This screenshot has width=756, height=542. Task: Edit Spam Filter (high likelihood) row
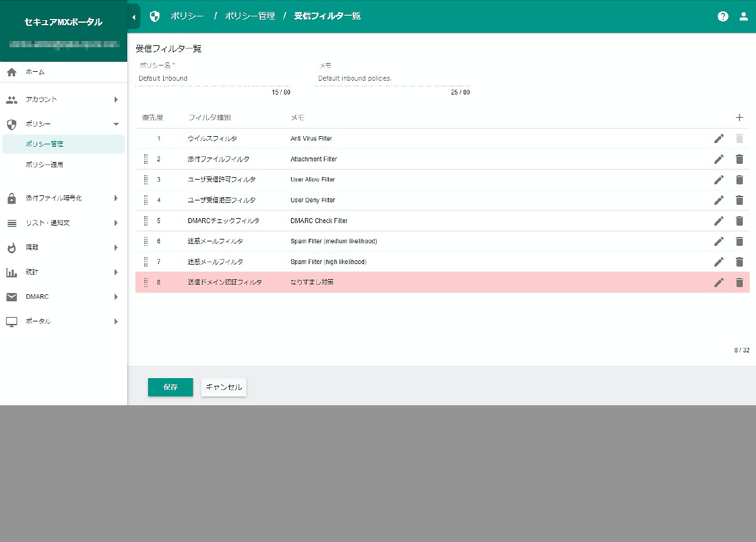pyautogui.click(x=719, y=262)
